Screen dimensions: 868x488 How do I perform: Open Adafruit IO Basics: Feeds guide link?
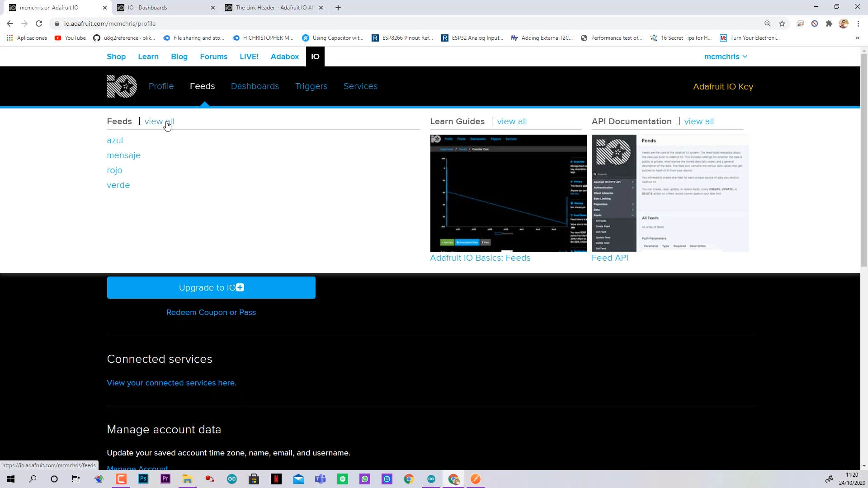[x=480, y=258]
